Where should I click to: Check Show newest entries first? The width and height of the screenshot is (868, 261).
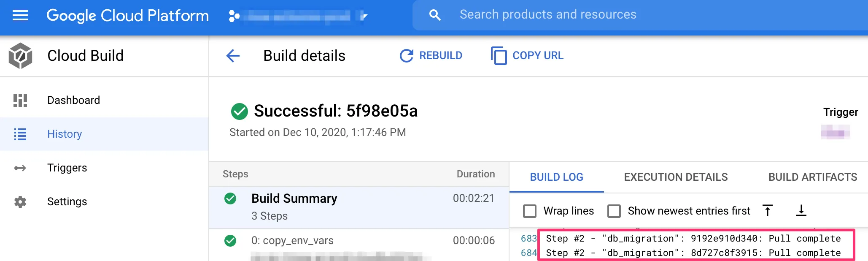614,211
